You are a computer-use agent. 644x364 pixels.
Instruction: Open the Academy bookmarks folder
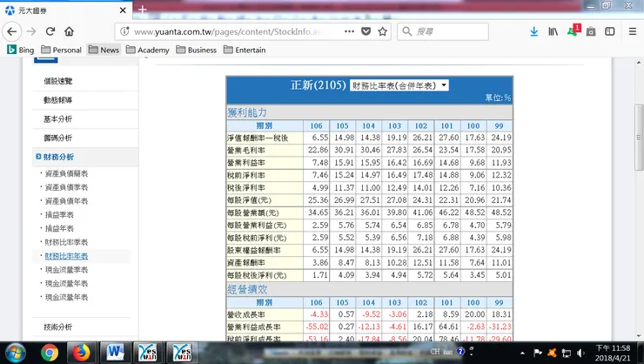click(147, 50)
